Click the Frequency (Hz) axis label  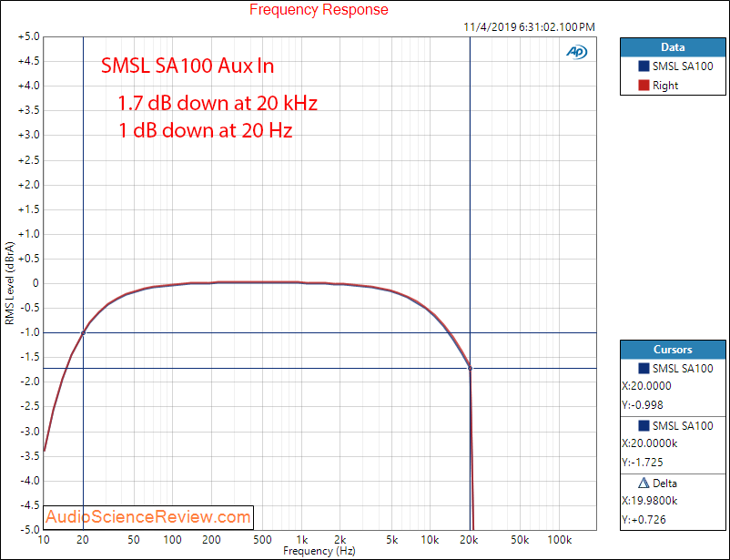319,551
